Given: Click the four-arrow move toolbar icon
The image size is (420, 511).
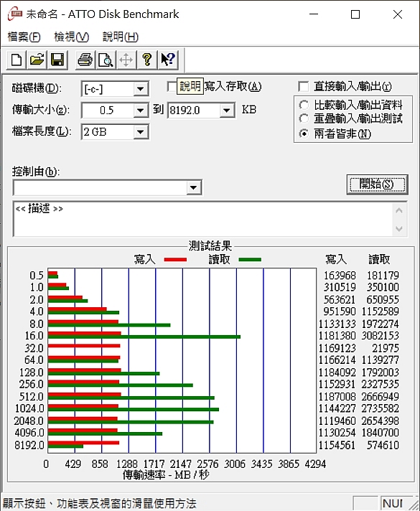Looking at the screenshot, I should point(126,60).
